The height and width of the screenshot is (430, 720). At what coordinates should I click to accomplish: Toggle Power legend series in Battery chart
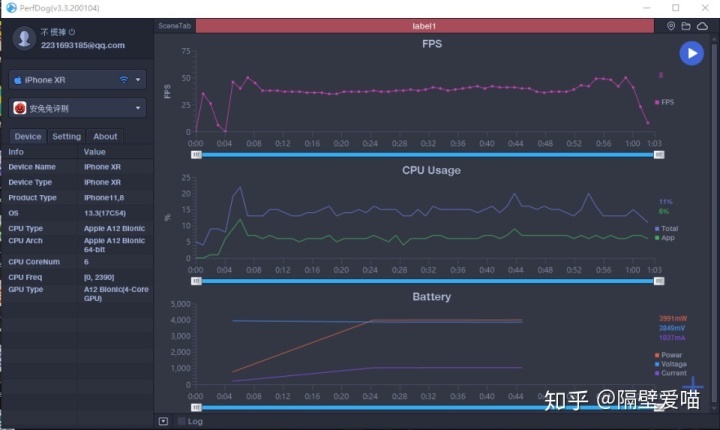(x=668, y=355)
